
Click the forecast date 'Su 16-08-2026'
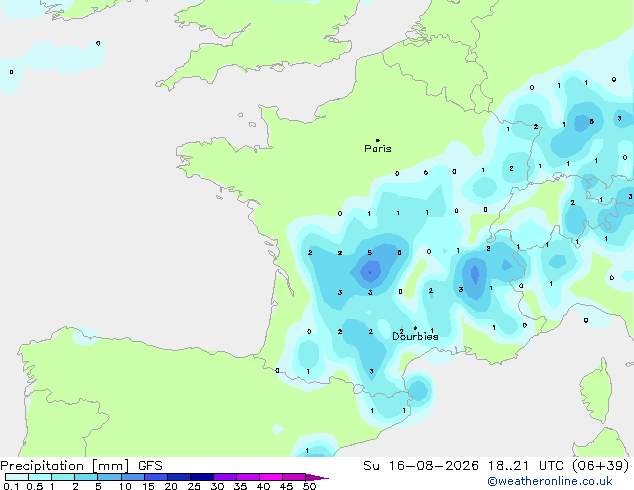(x=421, y=466)
